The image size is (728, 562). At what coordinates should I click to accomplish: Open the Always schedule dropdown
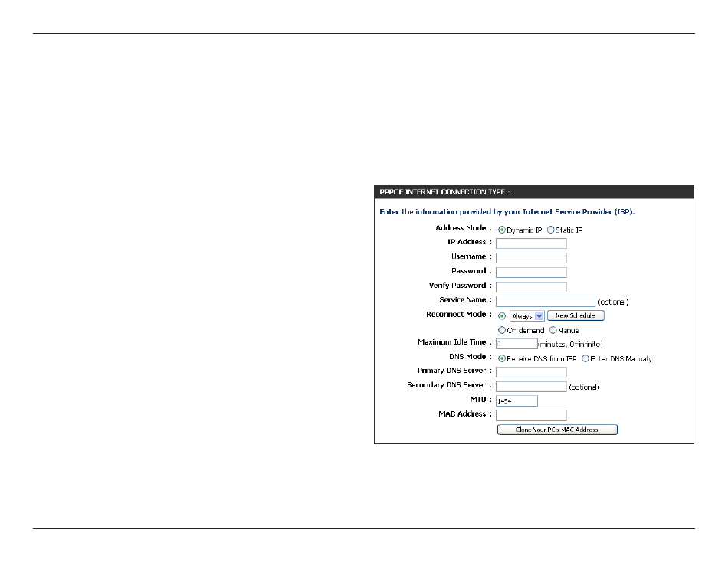coord(527,316)
